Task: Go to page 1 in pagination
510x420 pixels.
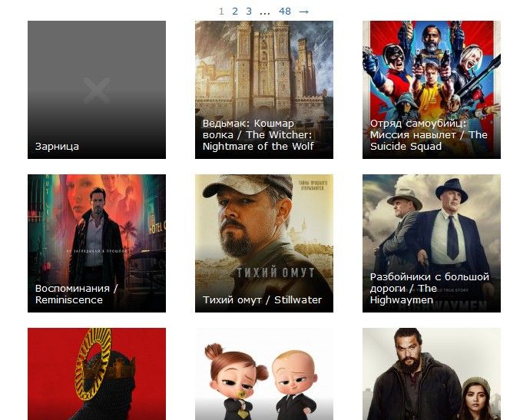Action: [221, 12]
